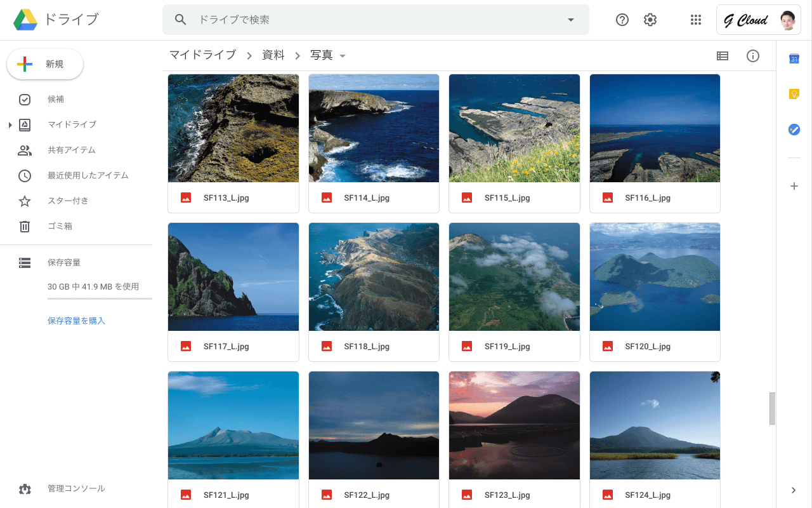
Task: Open Google Tasks side panel icon
Action: 794,130
